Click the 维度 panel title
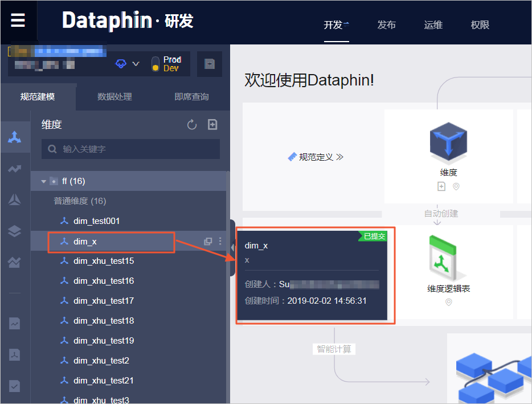The image size is (532, 404). [52, 125]
